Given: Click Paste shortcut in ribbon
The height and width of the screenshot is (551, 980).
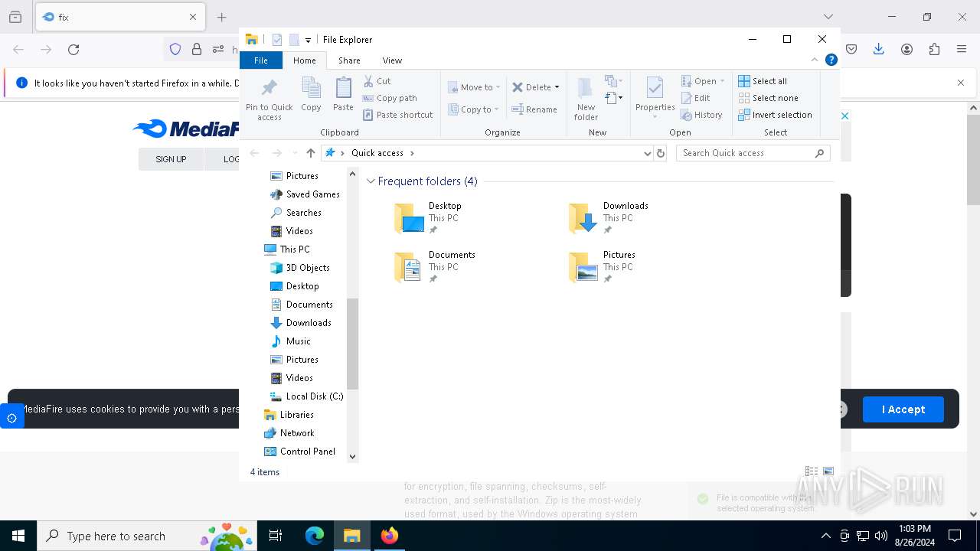Looking at the screenshot, I should point(397,115).
